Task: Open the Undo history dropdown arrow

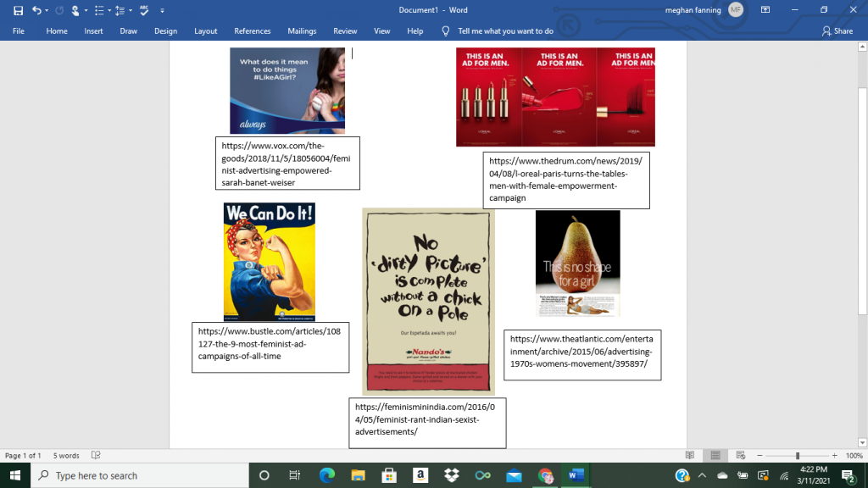Action: [x=47, y=10]
